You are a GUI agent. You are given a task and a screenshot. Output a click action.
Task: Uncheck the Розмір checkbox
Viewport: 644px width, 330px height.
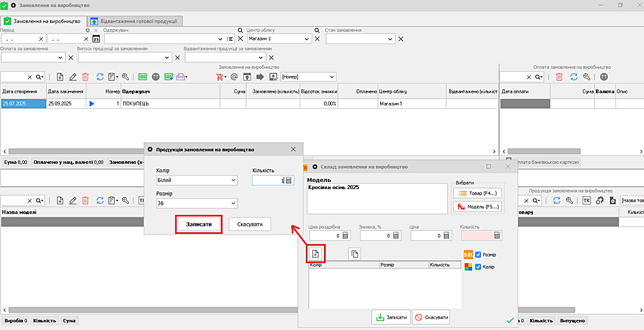pos(478,255)
